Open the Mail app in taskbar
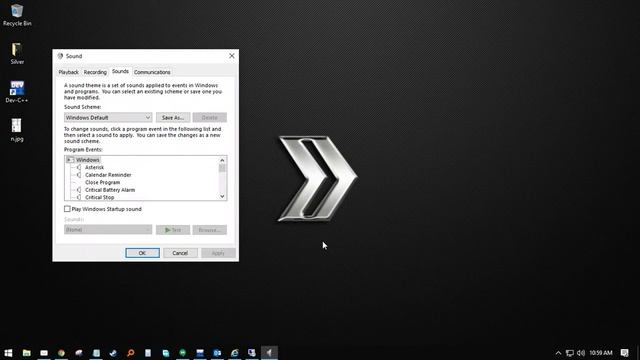640x360 pixels. (44, 353)
